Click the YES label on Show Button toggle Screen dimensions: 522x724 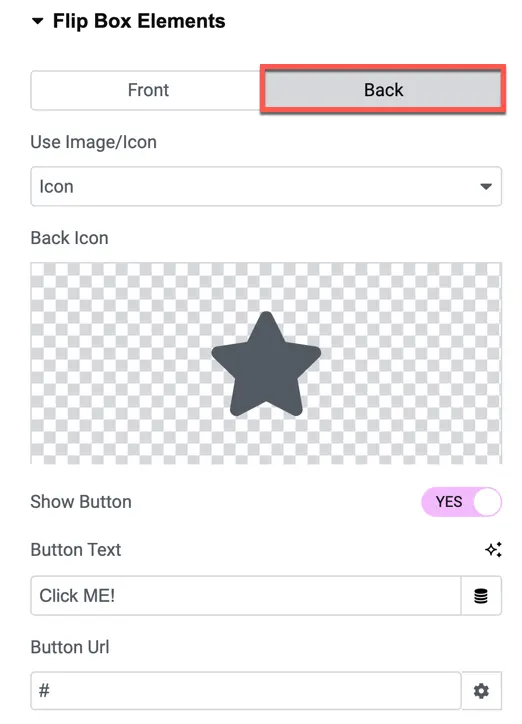click(x=449, y=501)
